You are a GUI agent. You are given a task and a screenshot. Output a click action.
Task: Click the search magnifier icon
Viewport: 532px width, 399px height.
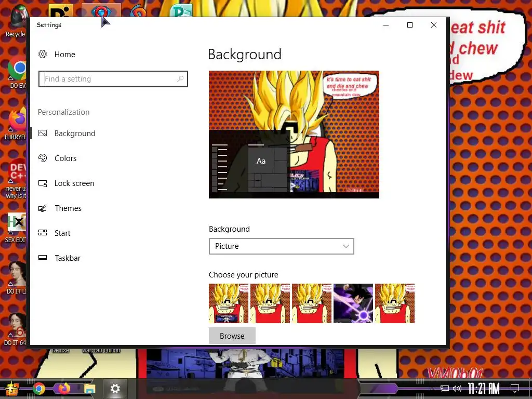coord(180,79)
